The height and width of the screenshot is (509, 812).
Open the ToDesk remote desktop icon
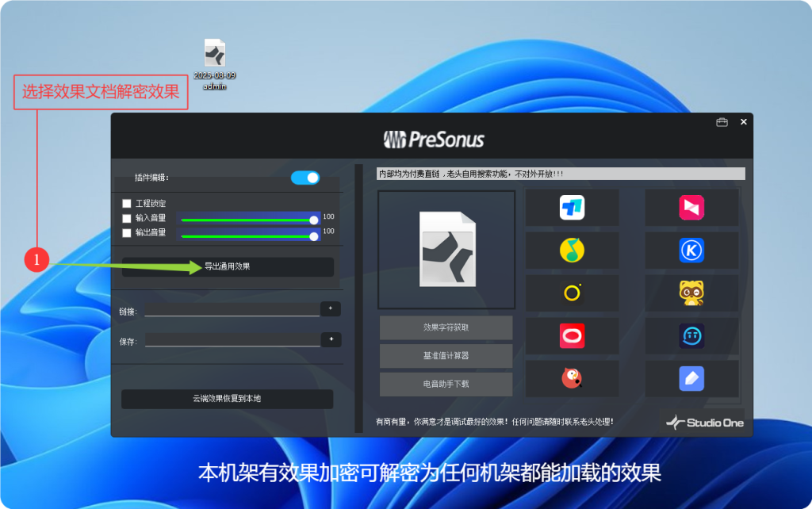tap(572, 207)
